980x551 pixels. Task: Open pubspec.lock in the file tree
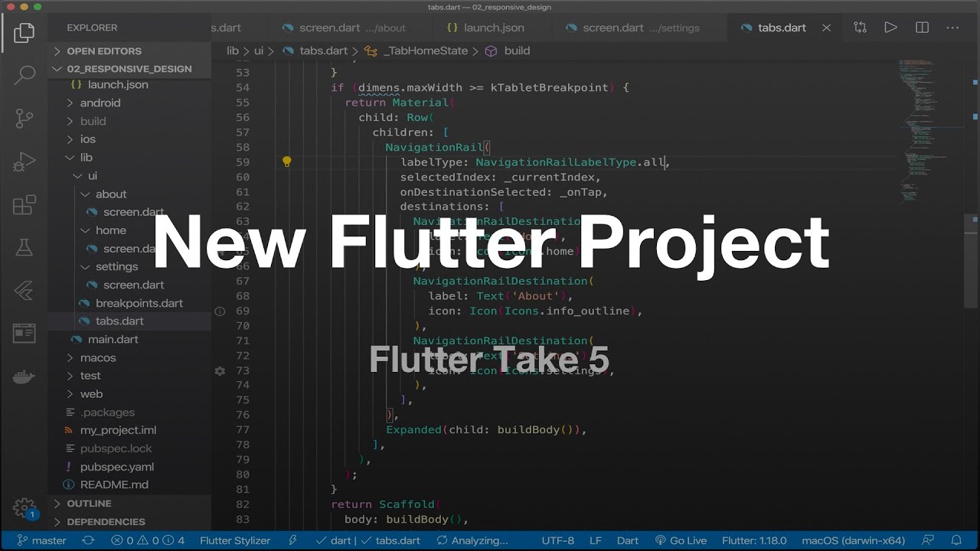click(116, 448)
